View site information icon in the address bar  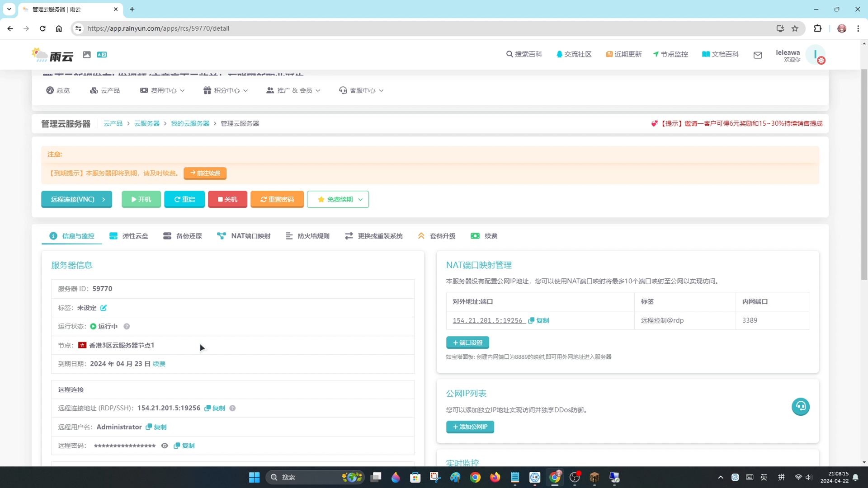(78, 28)
